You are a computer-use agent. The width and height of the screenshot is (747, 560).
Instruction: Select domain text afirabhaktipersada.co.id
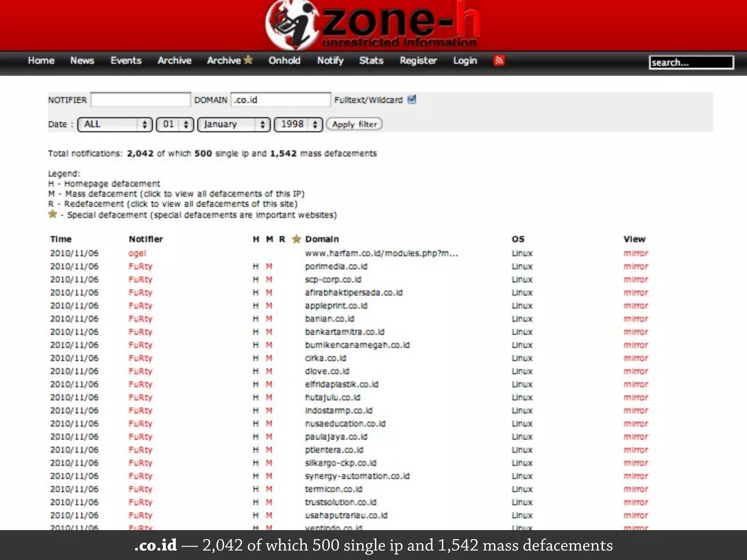tap(354, 293)
